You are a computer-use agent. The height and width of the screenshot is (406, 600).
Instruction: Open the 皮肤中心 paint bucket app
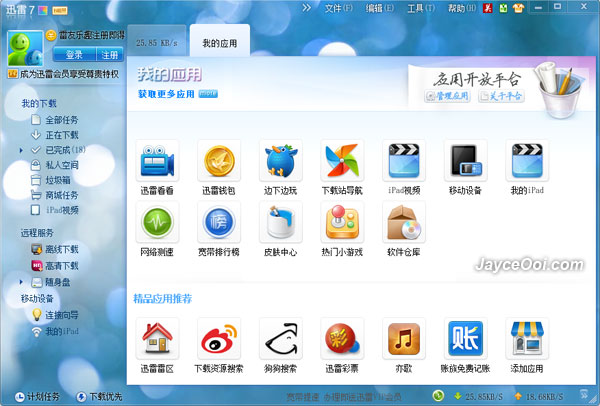[280, 222]
